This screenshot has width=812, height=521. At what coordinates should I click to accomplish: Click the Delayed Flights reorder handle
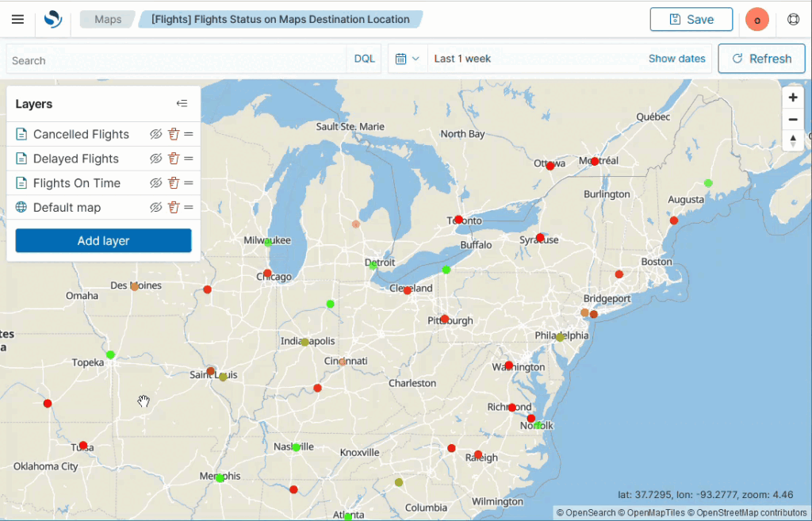(189, 159)
